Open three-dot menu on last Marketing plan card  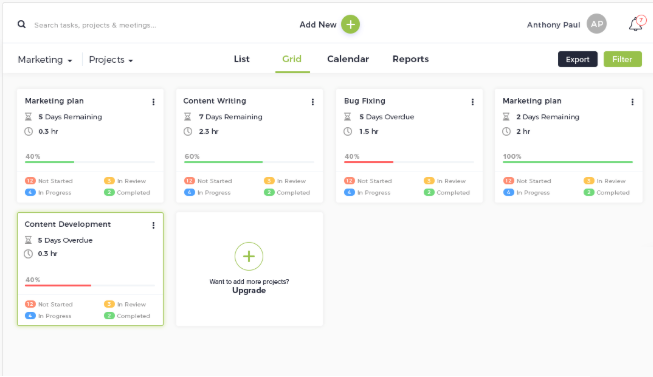(x=632, y=102)
